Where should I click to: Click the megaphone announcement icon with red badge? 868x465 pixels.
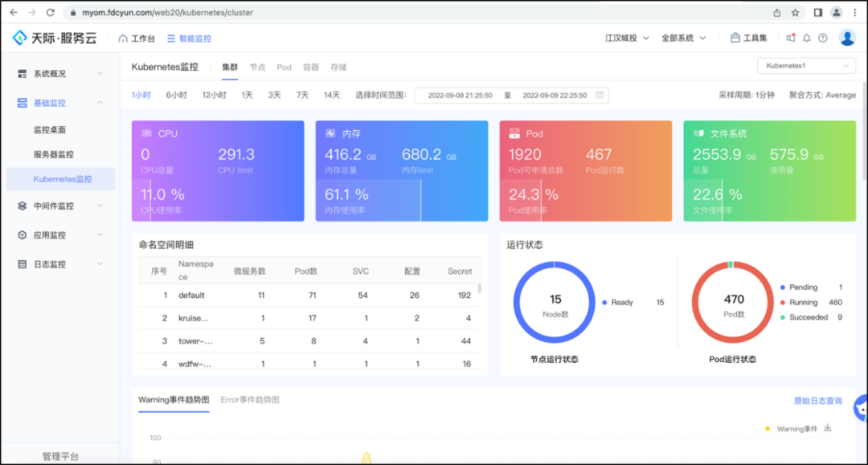pyautogui.click(x=791, y=38)
